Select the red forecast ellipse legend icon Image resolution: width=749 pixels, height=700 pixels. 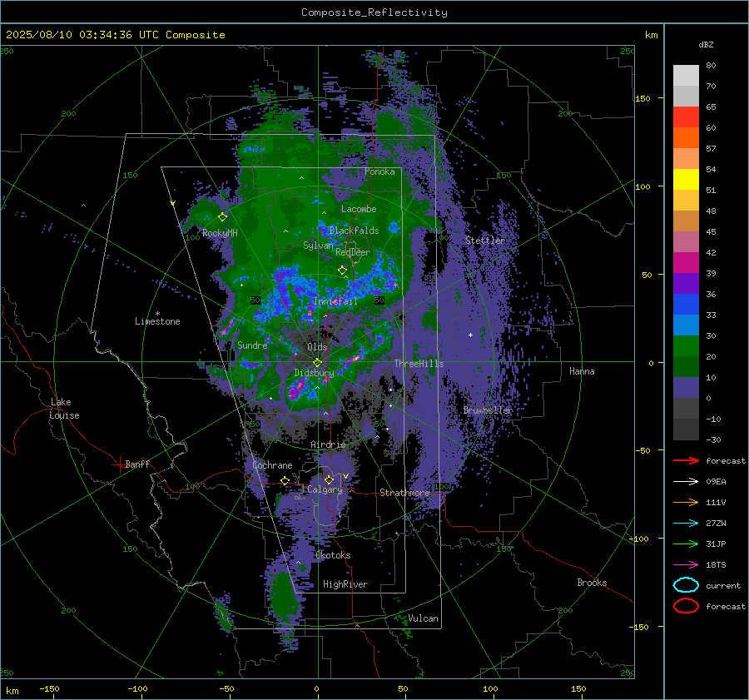click(686, 606)
